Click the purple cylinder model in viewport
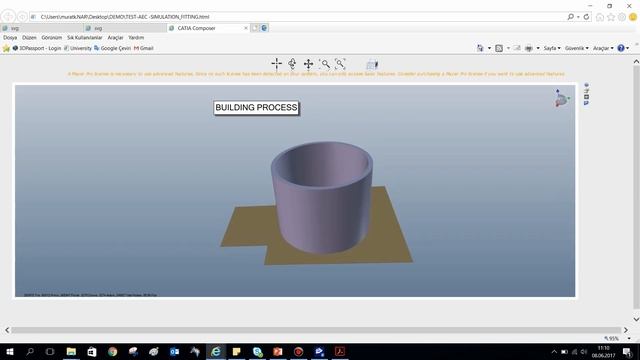640x360 pixels. (x=322, y=198)
